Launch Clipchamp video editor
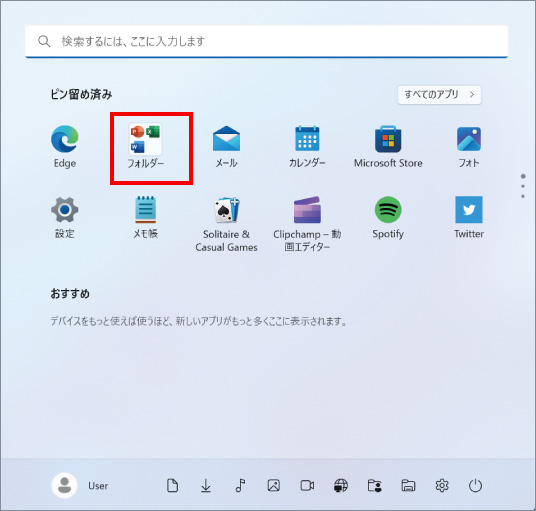The height and width of the screenshot is (511, 536). (x=307, y=224)
